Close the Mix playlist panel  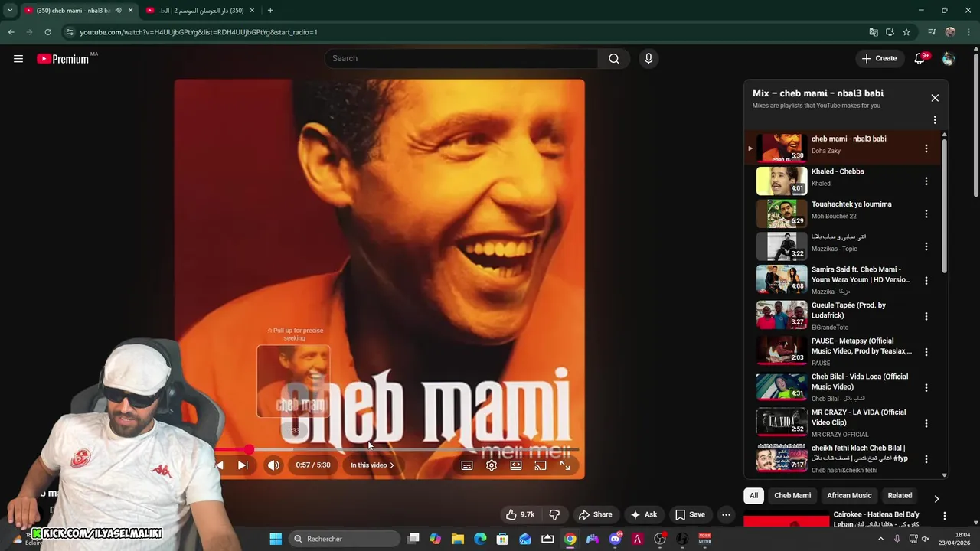tap(935, 98)
